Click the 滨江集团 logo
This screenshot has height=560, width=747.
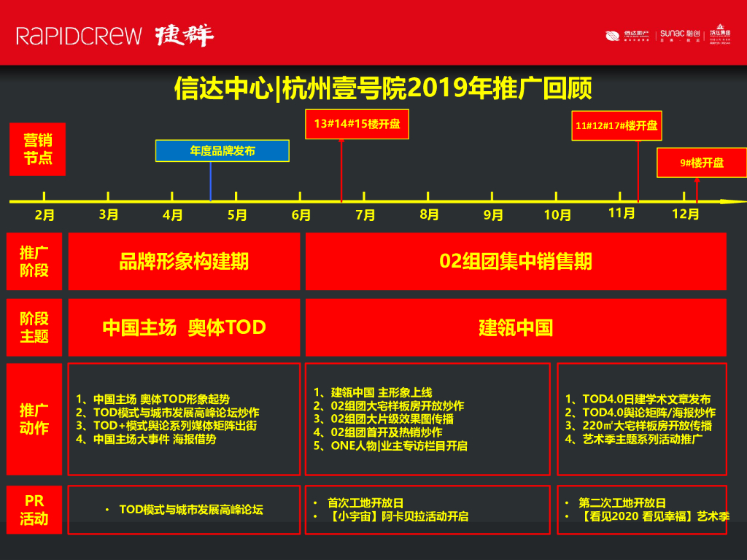click(720, 34)
